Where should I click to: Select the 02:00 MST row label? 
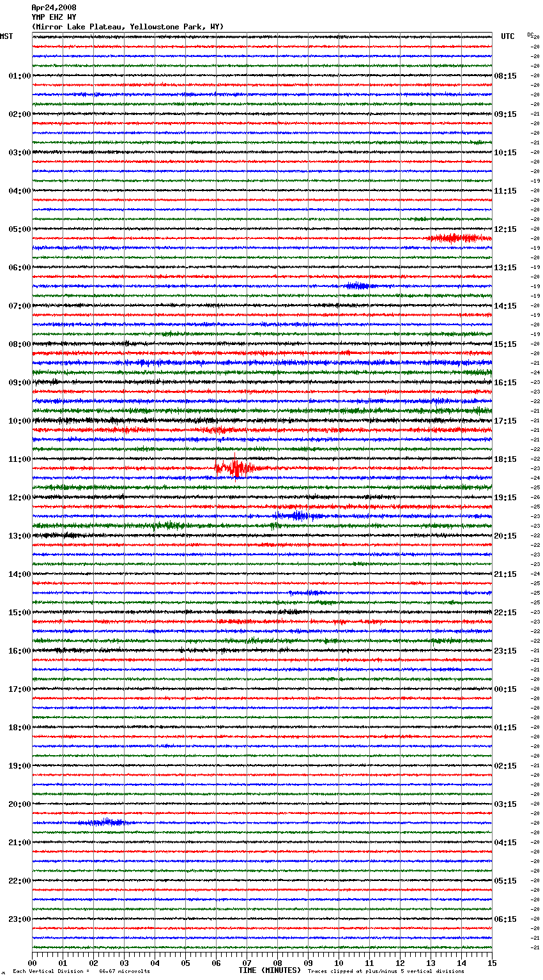19,114
